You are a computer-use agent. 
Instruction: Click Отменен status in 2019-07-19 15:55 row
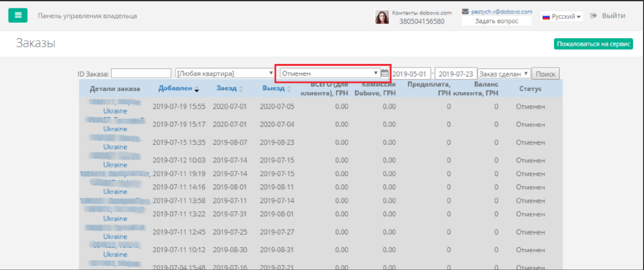pyautogui.click(x=530, y=106)
